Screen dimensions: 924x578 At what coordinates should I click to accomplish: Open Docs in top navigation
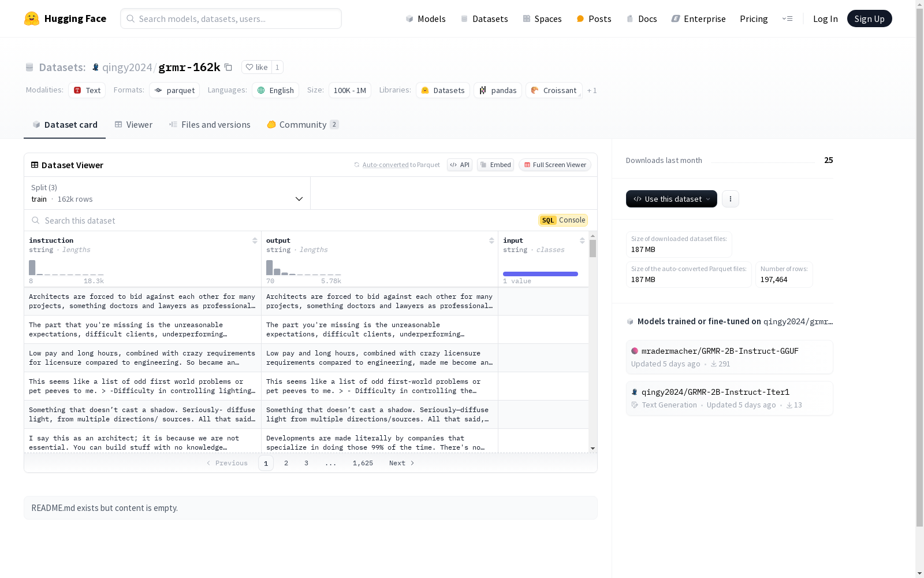pyautogui.click(x=642, y=18)
